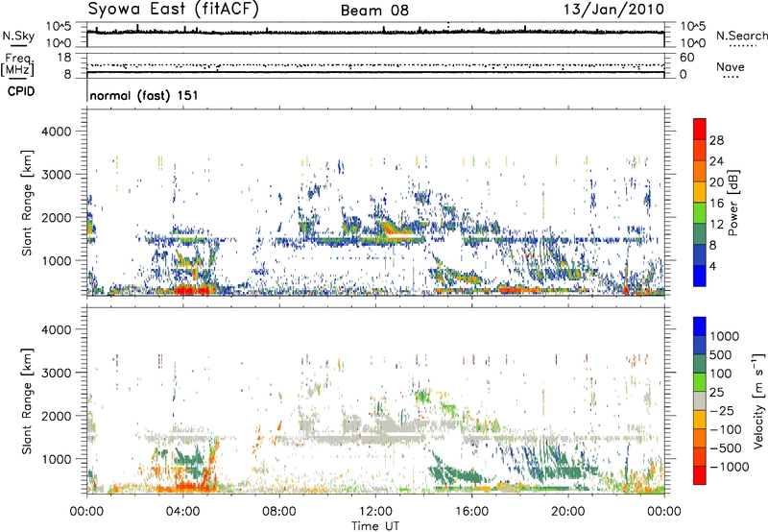Click the '28' label on Power colorbar
Image resolution: width=768 pixels, height=532 pixels.
[x=716, y=140]
